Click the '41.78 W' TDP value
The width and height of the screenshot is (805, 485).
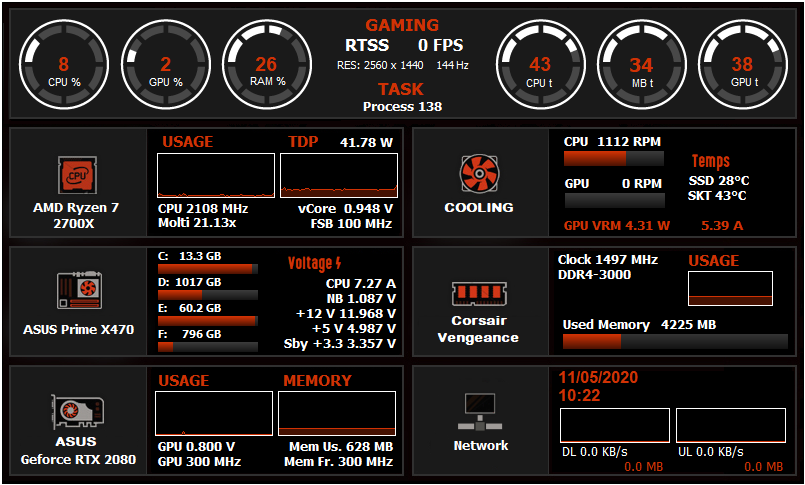(367, 143)
